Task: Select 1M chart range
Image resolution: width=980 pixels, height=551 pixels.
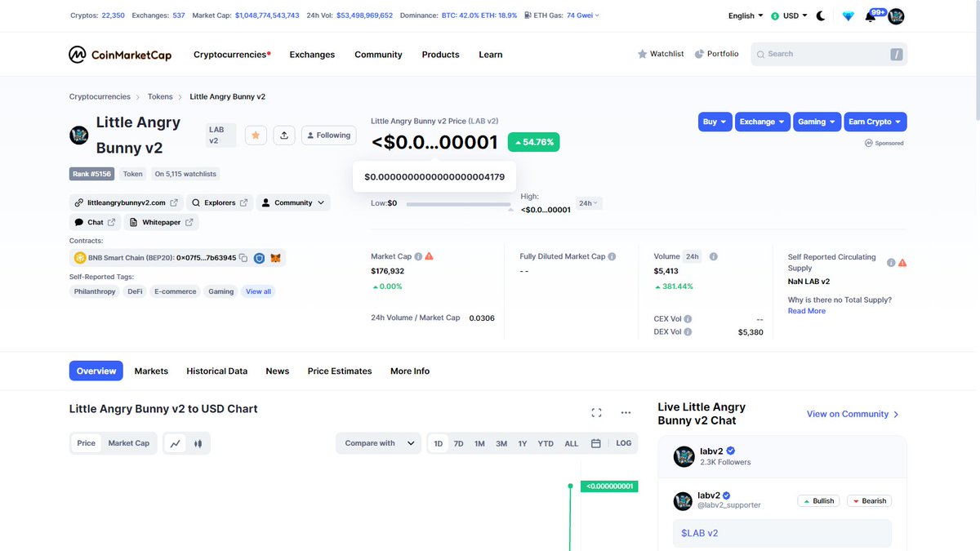Action: [479, 443]
